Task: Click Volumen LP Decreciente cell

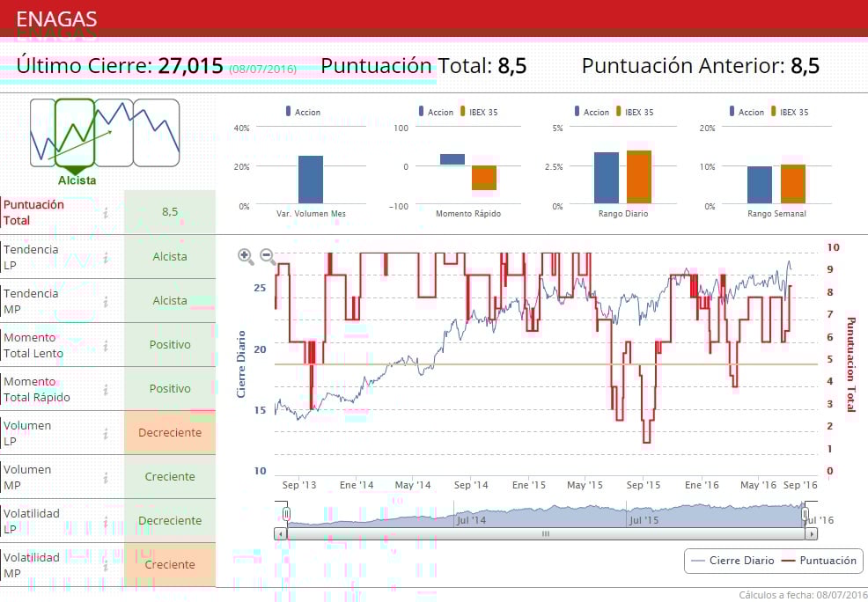Action: pos(170,433)
